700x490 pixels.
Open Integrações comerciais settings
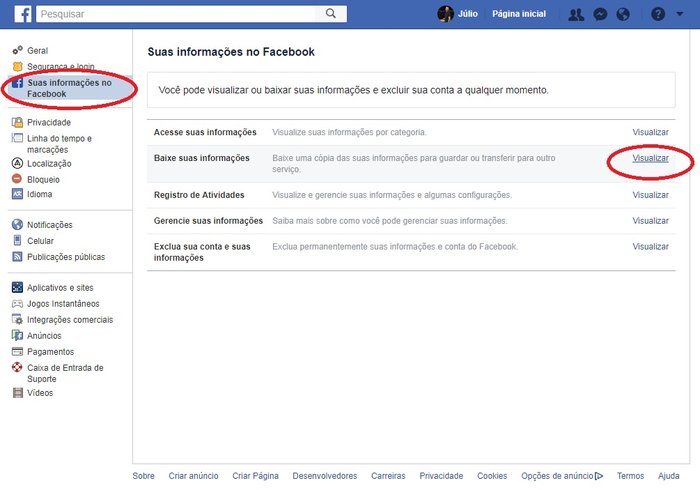pos(70,320)
